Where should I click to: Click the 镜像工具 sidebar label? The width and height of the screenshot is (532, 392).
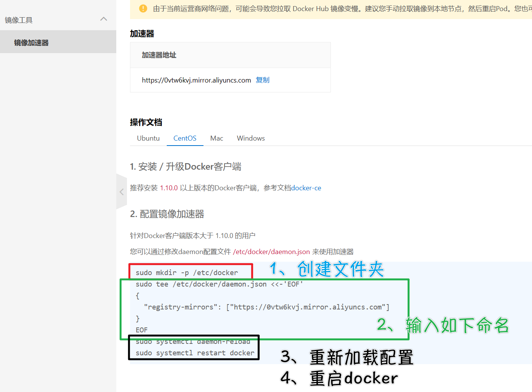tap(19, 20)
